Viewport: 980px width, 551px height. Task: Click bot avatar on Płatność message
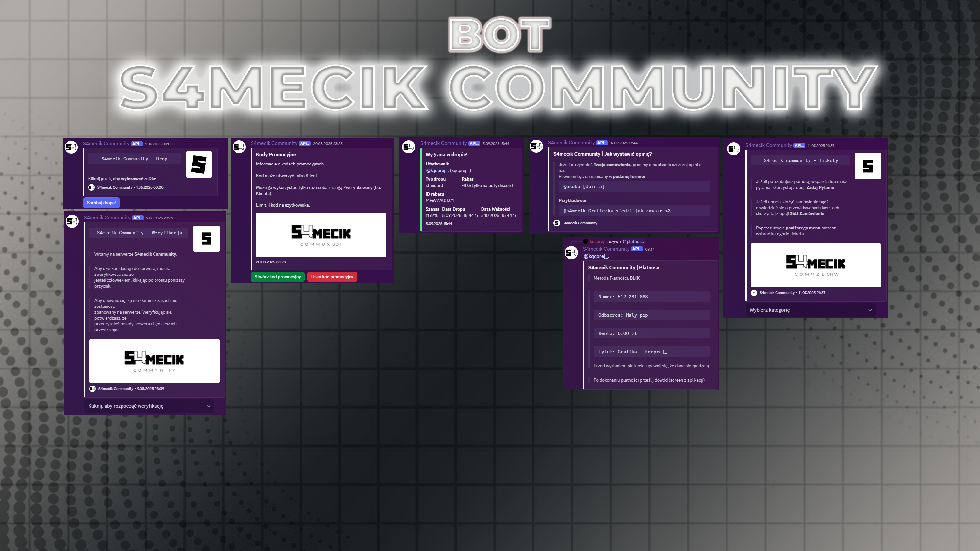click(x=571, y=253)
